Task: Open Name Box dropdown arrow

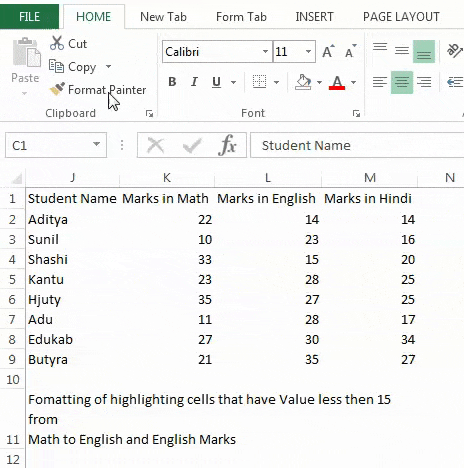Action: coord(97,144)
